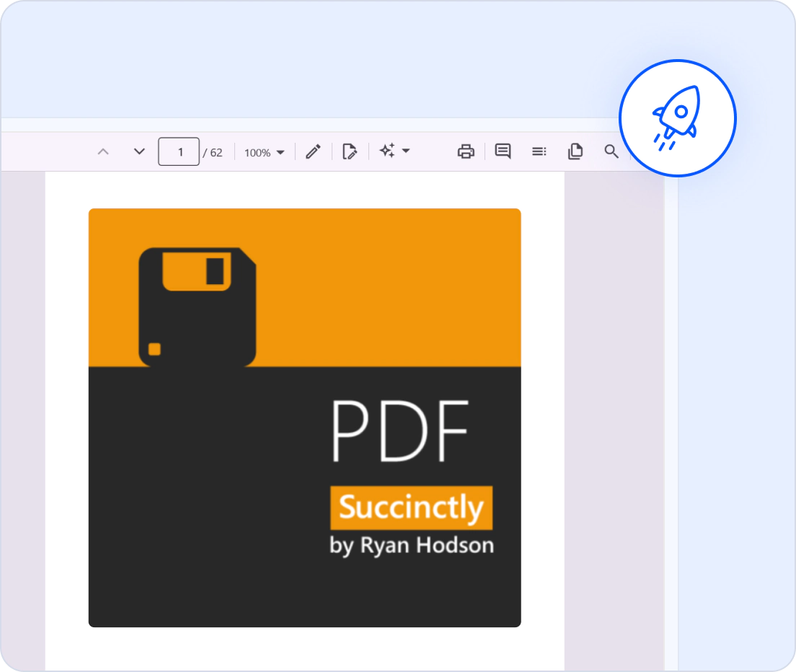Go to previous page with up chevron
The height and width of the screenshot is (672, 796).
103,151
